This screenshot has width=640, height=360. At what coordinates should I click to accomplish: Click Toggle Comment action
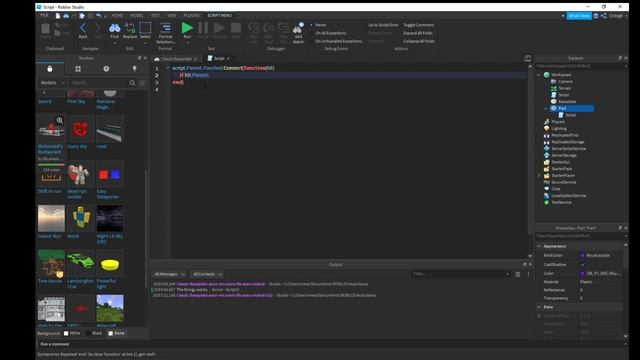point(418,25)
